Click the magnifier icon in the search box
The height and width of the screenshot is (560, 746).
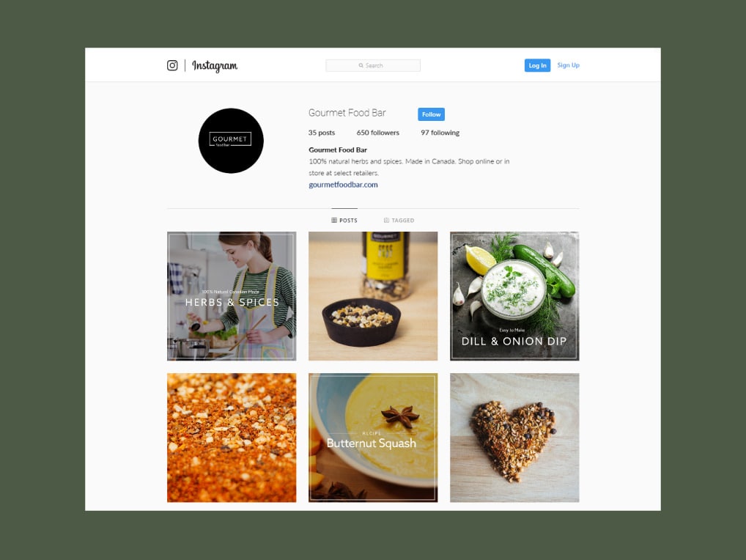361,66
